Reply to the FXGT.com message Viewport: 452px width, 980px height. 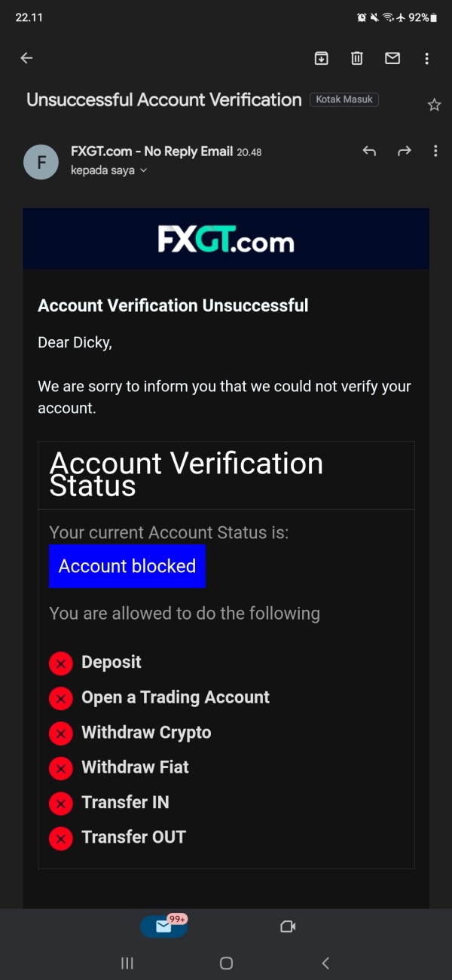click(369, 152)
